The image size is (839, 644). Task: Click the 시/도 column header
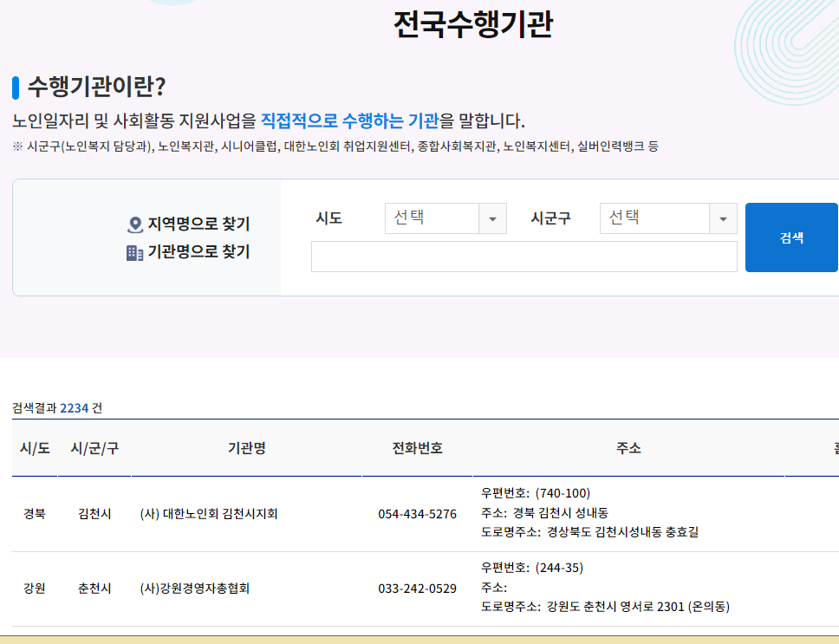coord(33,448)
